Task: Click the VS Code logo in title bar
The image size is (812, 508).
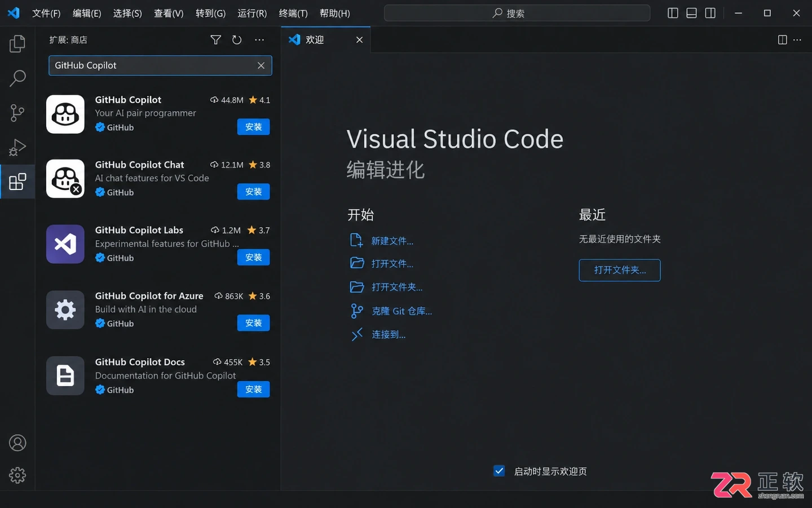Action: (14, 13)
